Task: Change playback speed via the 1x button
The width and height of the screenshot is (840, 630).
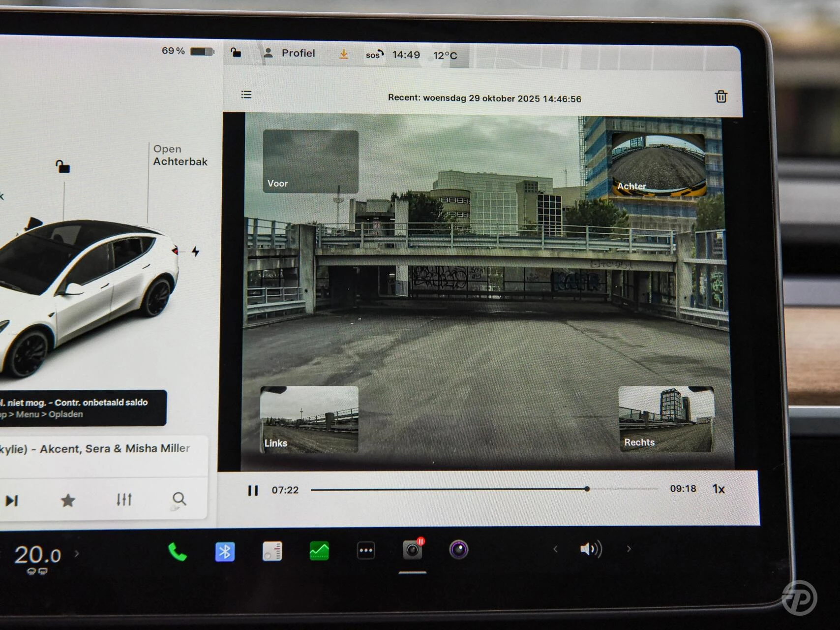Action: pos(719,488)
